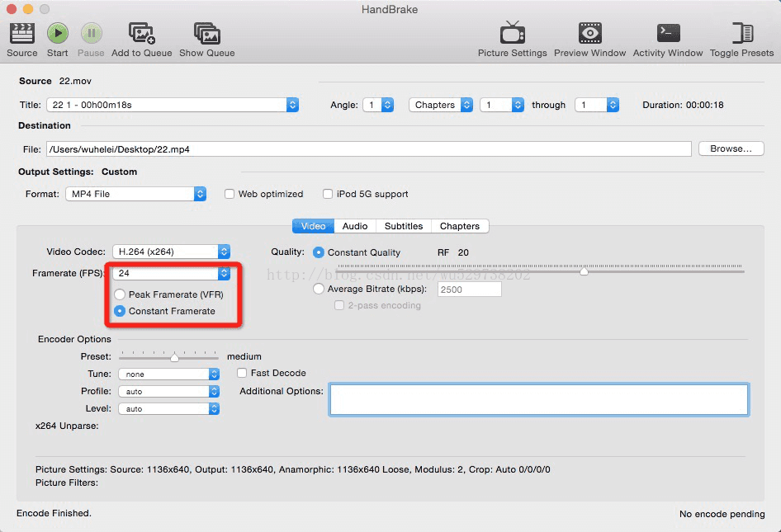Click the Browse... button

point(731,148)
